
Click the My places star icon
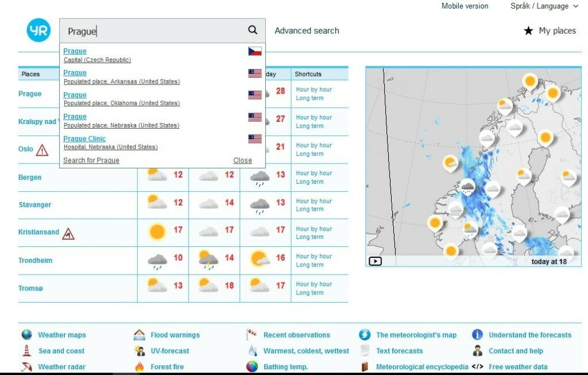click(x=528, y=31)
